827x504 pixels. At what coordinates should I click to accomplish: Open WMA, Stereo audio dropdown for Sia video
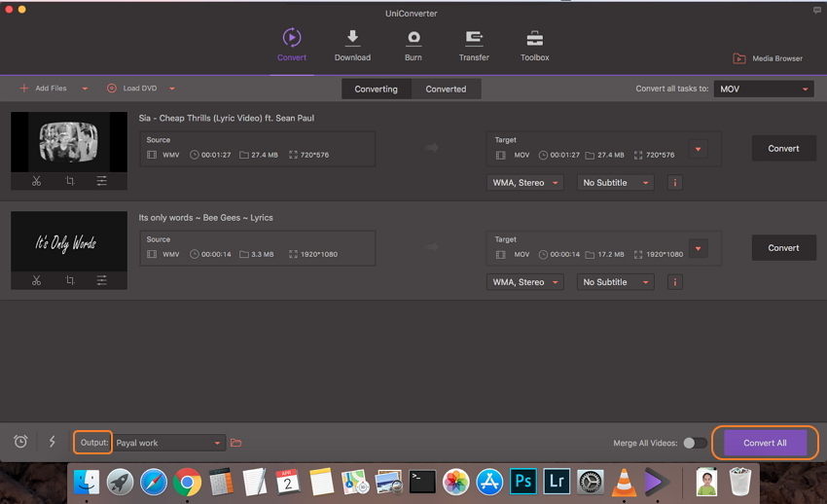524,182
